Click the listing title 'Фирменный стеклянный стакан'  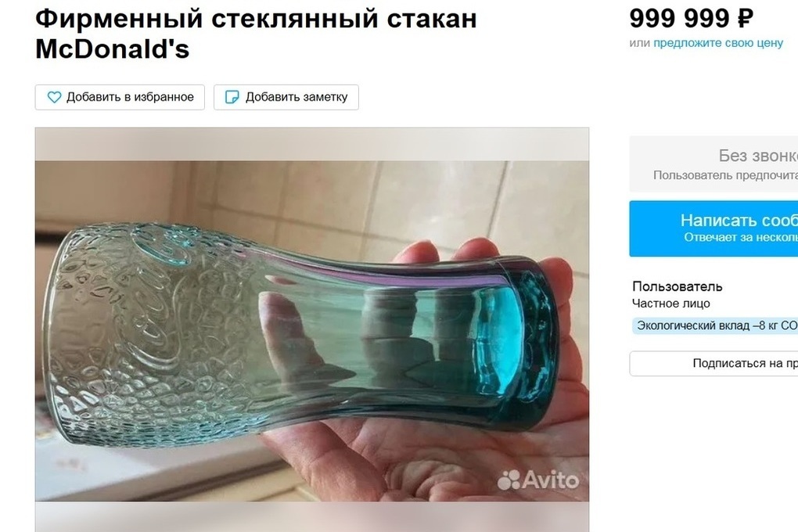point(256,19)
